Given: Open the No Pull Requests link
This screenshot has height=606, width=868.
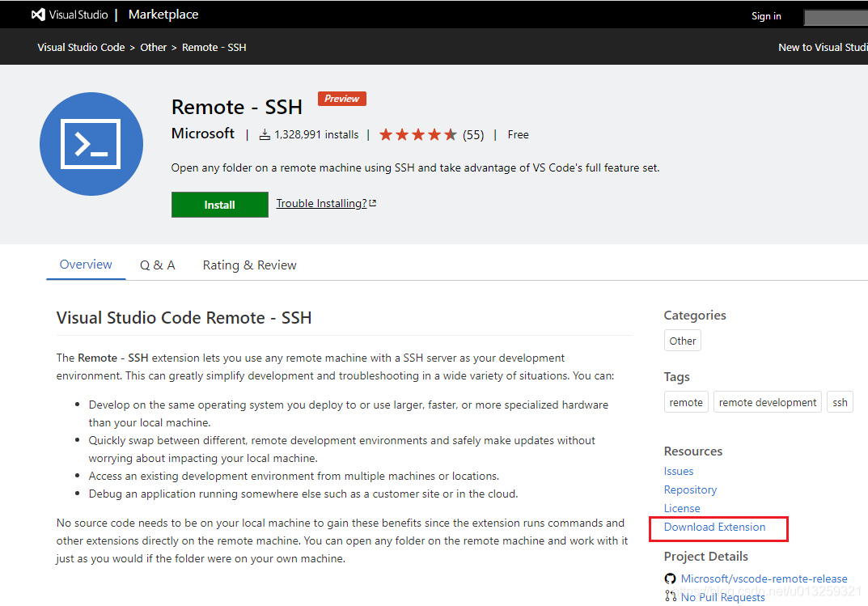Looking at the screenshot, I should [x=722, y=597].
